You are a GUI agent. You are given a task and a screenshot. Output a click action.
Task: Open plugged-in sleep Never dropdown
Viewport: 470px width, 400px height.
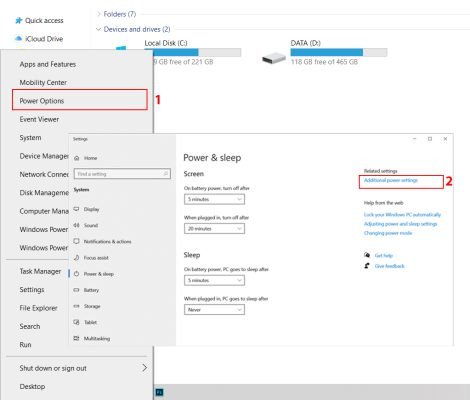click(x=214, y=310)
